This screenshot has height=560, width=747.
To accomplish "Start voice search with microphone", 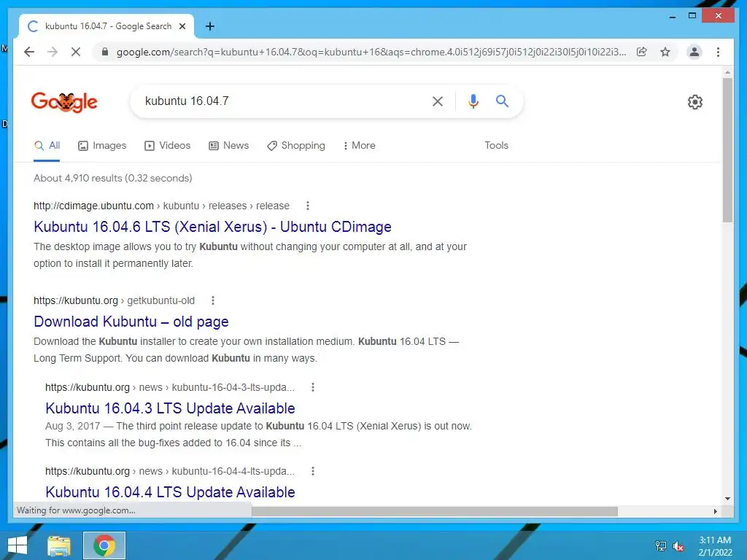I will point(473,101).
